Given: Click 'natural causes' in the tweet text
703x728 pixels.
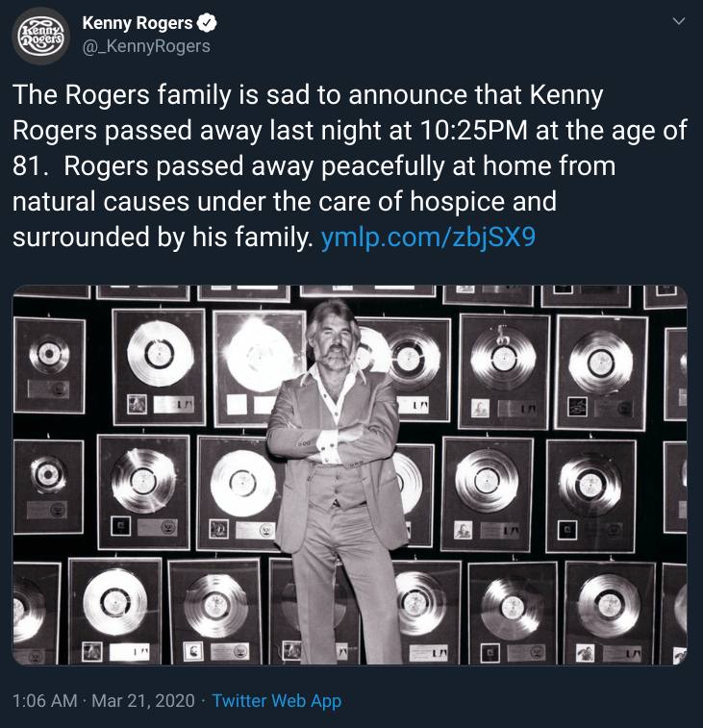Looking at the screenshot, I should pos(101,202).
